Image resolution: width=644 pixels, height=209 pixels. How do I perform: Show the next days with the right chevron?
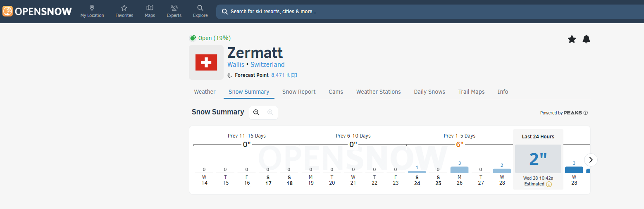[591, 160]
